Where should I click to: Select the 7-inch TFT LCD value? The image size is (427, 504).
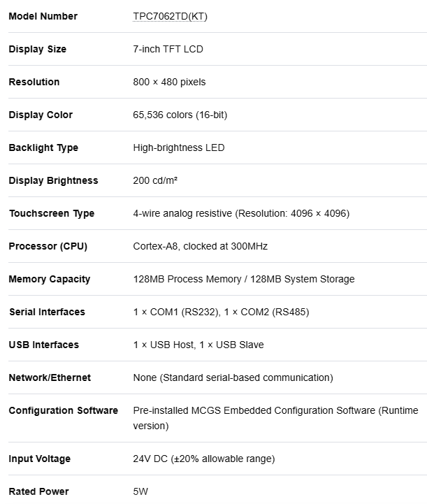tap(168, 49)
